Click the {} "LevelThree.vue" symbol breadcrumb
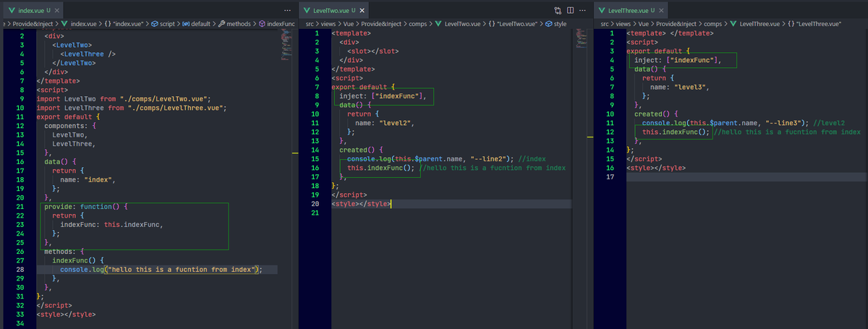This screenshot has height=329, width=868. coord(815,24)
